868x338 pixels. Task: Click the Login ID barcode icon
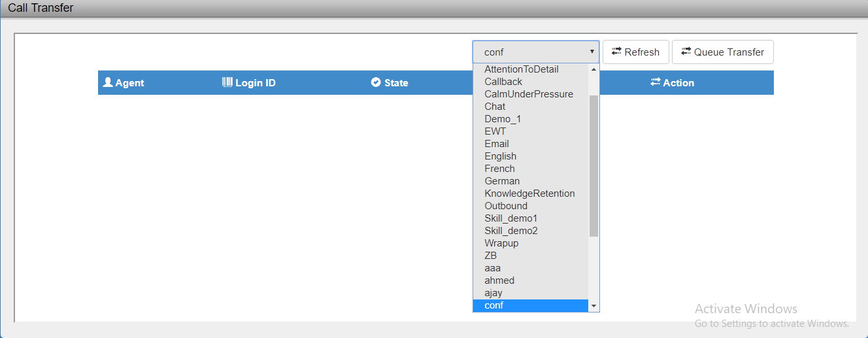227,82
